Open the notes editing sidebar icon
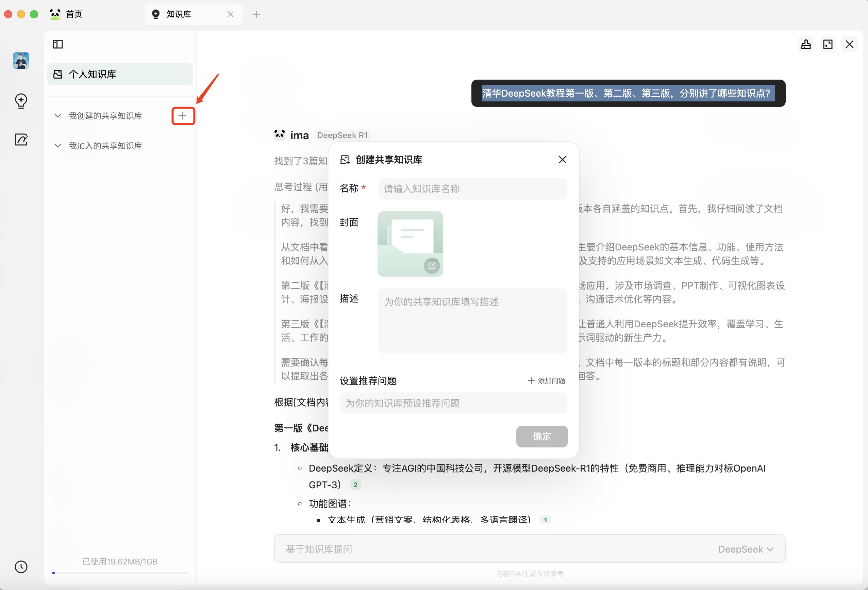The image size is (868, 590). click(21, 140)
